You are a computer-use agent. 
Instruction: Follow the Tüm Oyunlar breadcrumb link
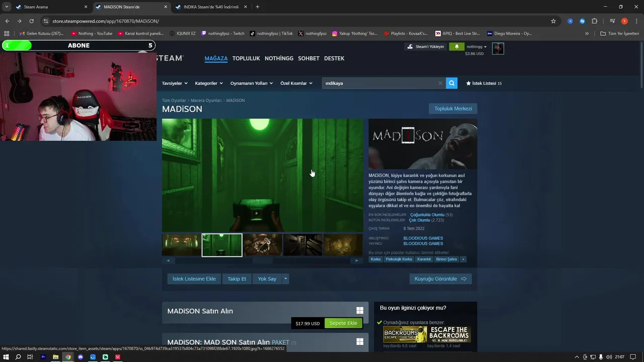click(x=174, y=101)
